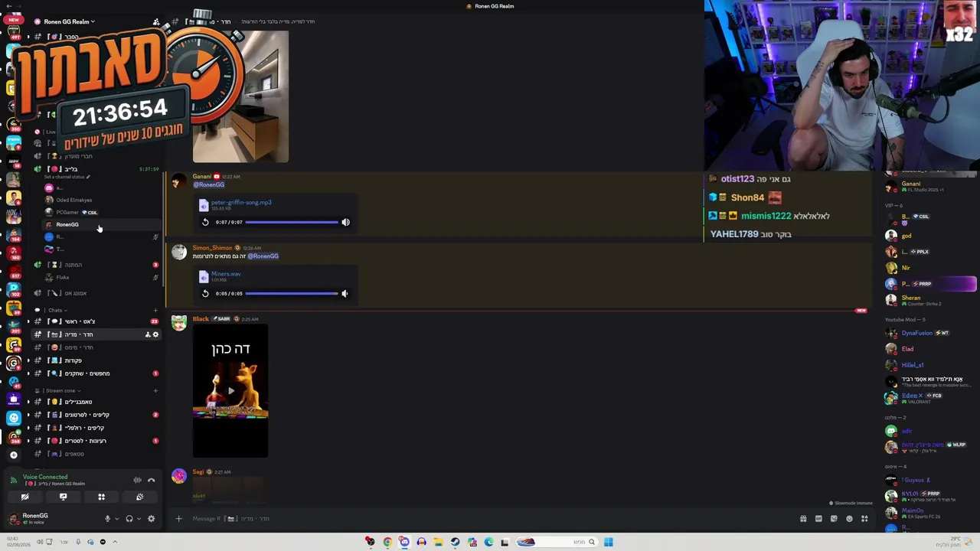
Task: Start an activity in voice panel
Action: [101, 497]
